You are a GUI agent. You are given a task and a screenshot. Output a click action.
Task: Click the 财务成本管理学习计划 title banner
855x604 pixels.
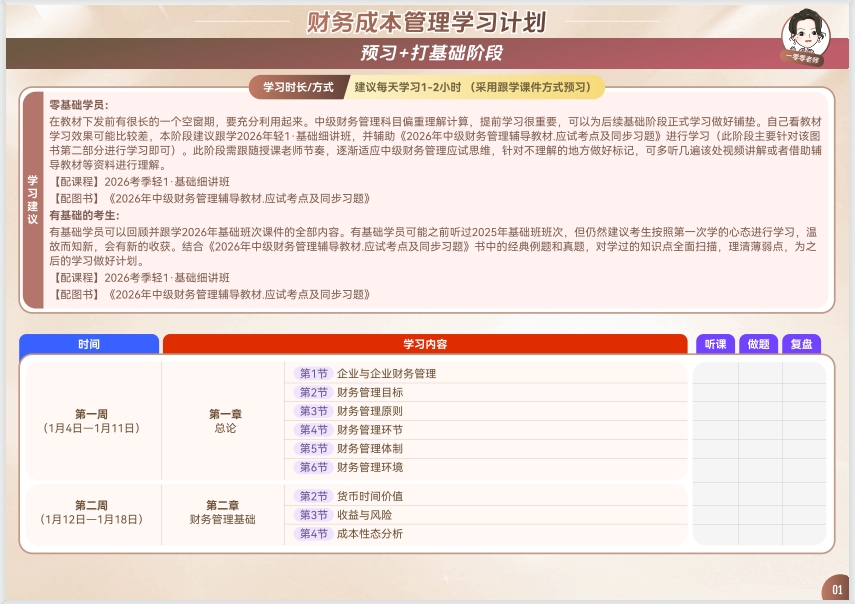(427, 17)
